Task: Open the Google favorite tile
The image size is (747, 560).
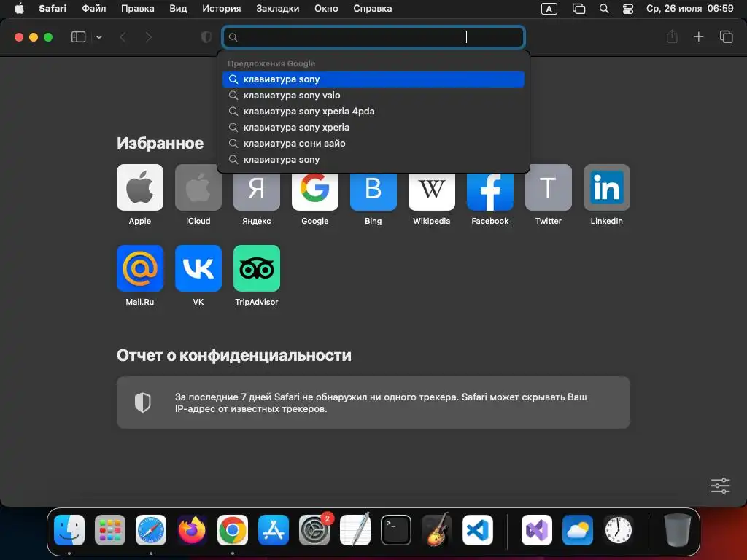Action: tap(315, 192)
